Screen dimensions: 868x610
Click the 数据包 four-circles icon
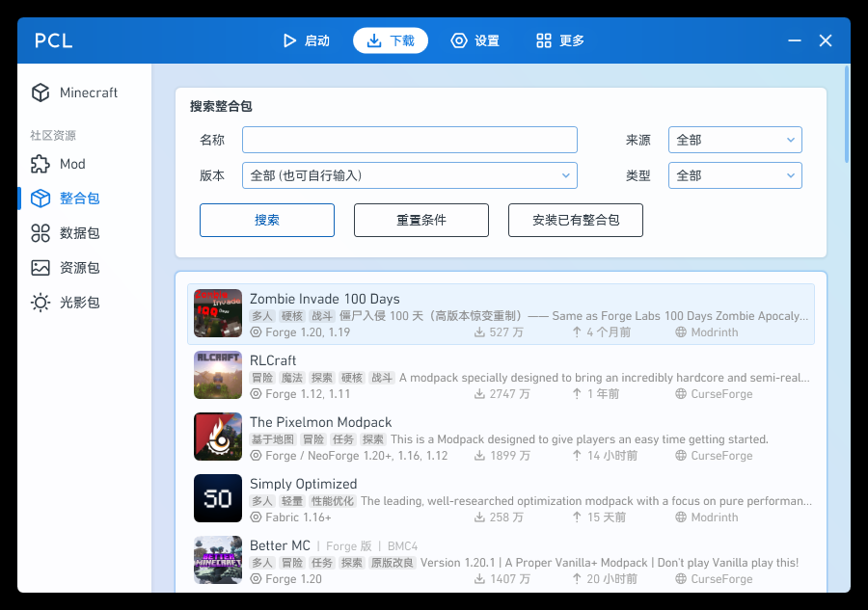41,233
